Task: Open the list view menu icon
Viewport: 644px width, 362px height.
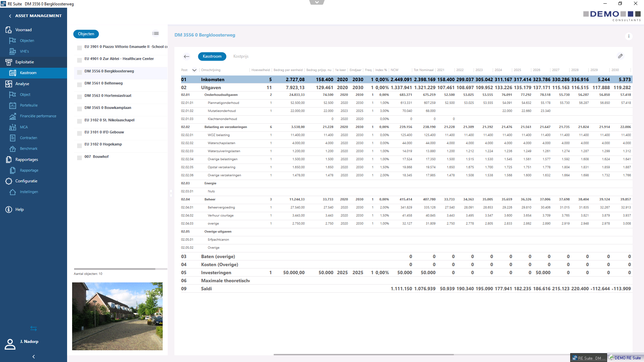Action: click(155, 33)
